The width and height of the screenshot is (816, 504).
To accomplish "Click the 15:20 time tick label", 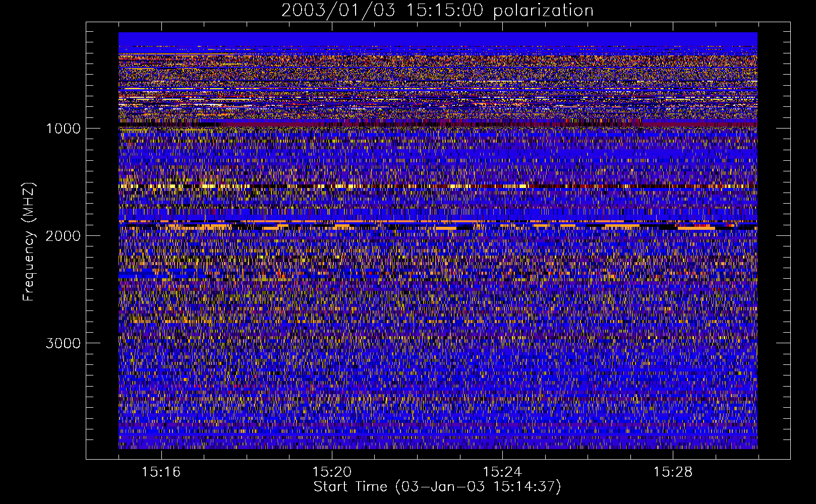I will coord(331,472).
